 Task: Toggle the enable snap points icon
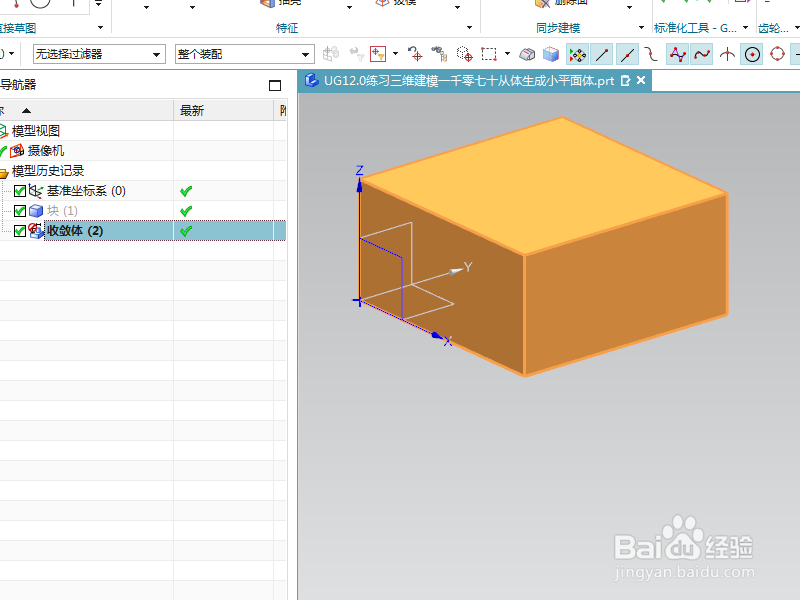577,54
